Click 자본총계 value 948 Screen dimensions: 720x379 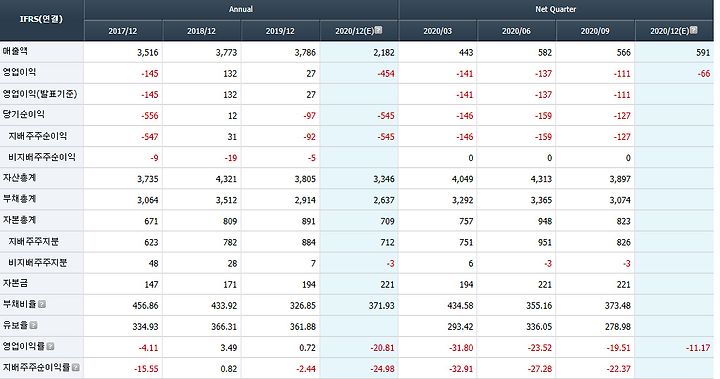click(545, 221)
